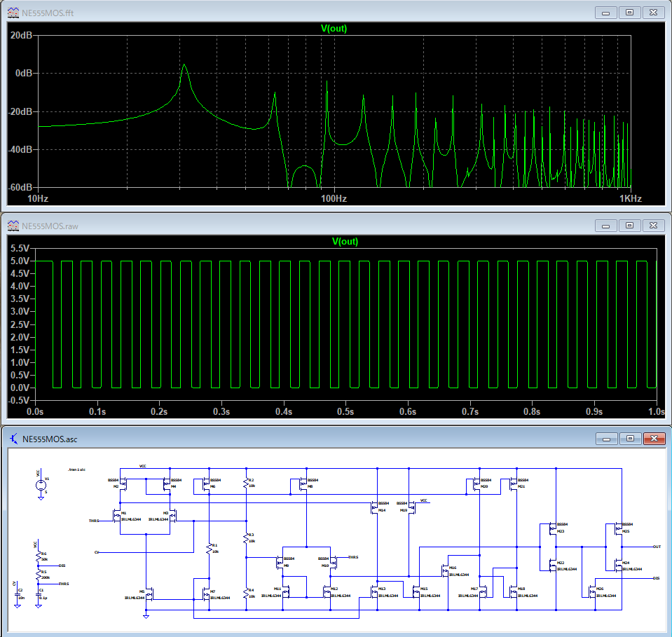Click the NE555MOS.asc schematic window icon

coord(13,439)
